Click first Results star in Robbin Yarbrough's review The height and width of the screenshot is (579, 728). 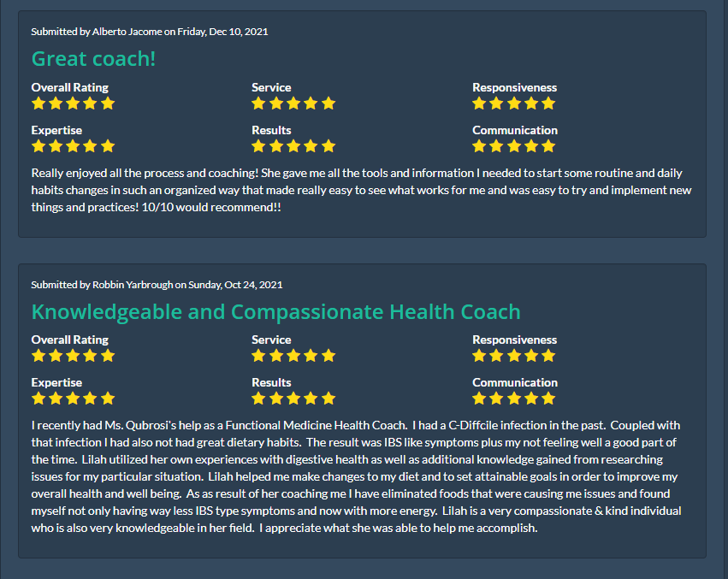tap(258, 399)
